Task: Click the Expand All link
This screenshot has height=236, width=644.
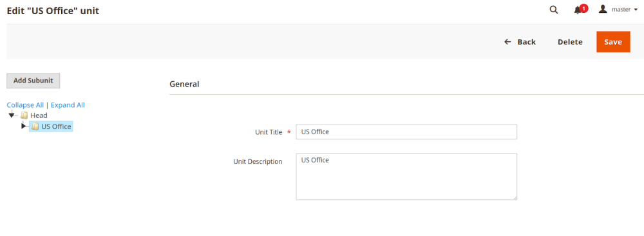Action: tap(68, 105)
